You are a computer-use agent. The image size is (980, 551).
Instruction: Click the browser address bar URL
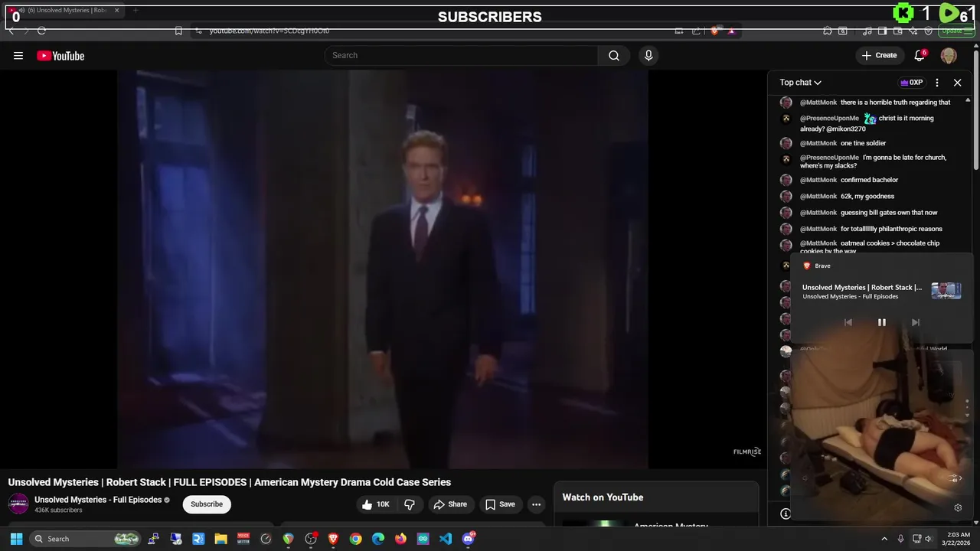coord(269,31)
